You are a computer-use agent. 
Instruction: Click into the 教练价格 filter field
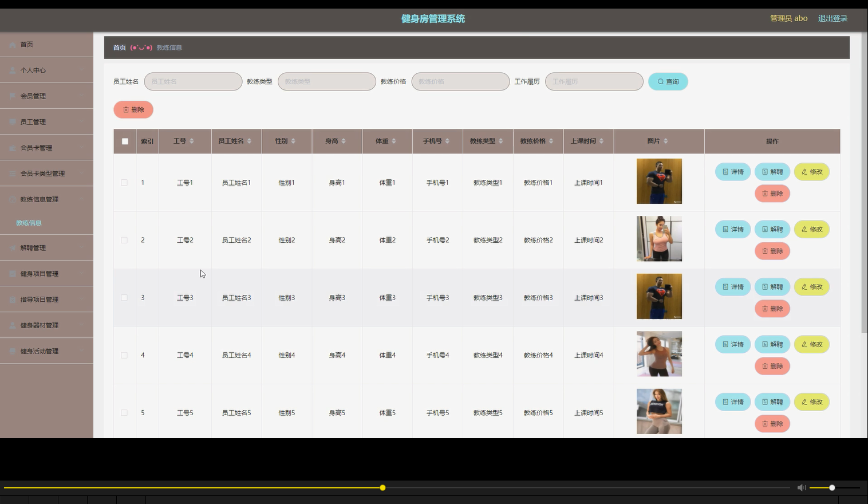461,81
